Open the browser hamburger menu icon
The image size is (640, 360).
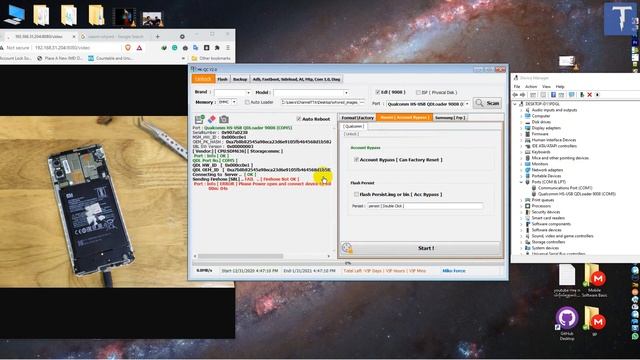point(228,48)
